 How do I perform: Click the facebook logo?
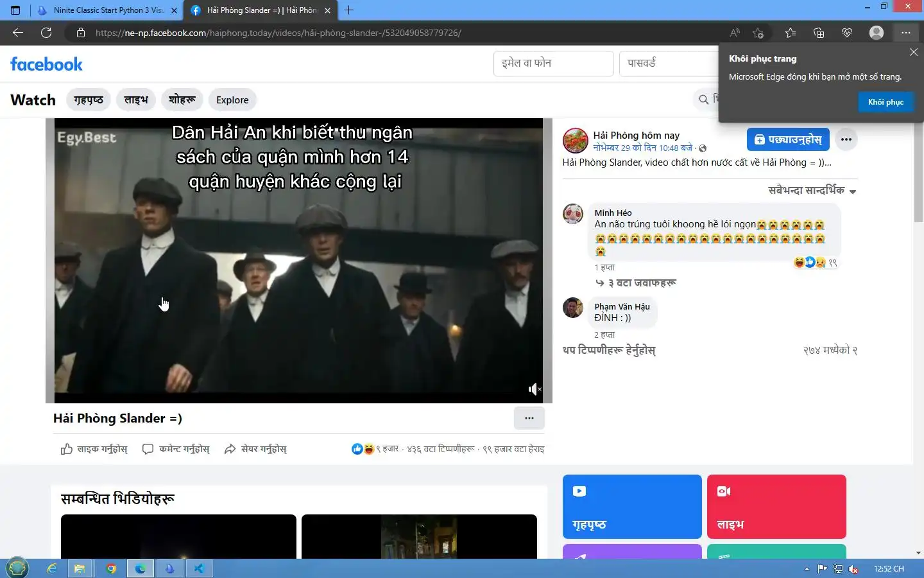(x=46, y=64)
